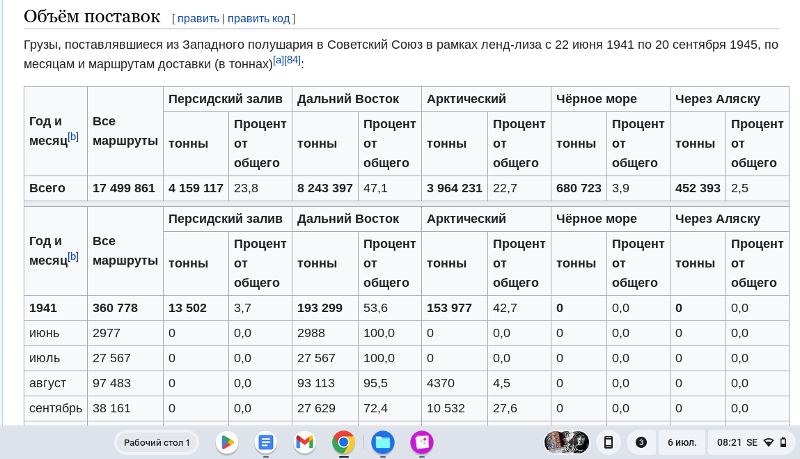Click the 'править код' link
800x459 pixels.
(x=260, y=18)
